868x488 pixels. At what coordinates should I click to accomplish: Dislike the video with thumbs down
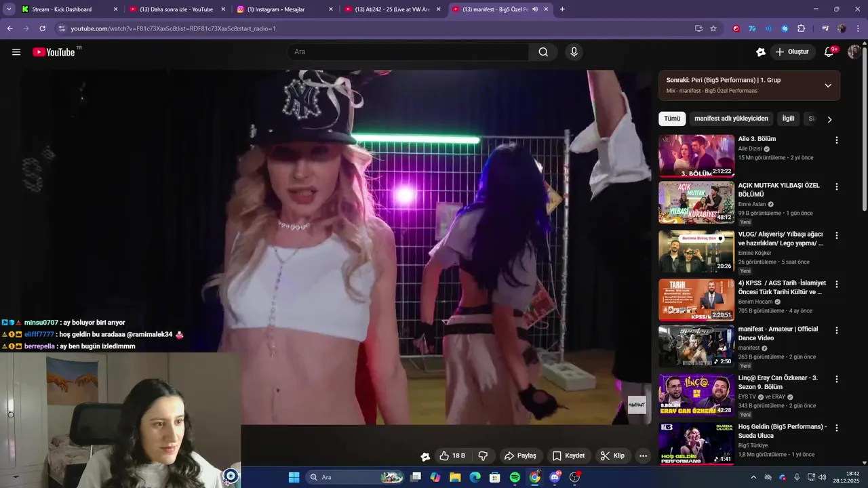coord(484,456)
